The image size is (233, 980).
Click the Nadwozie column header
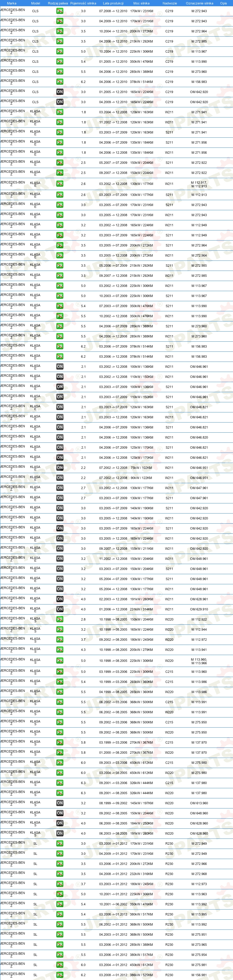[169, 3]
